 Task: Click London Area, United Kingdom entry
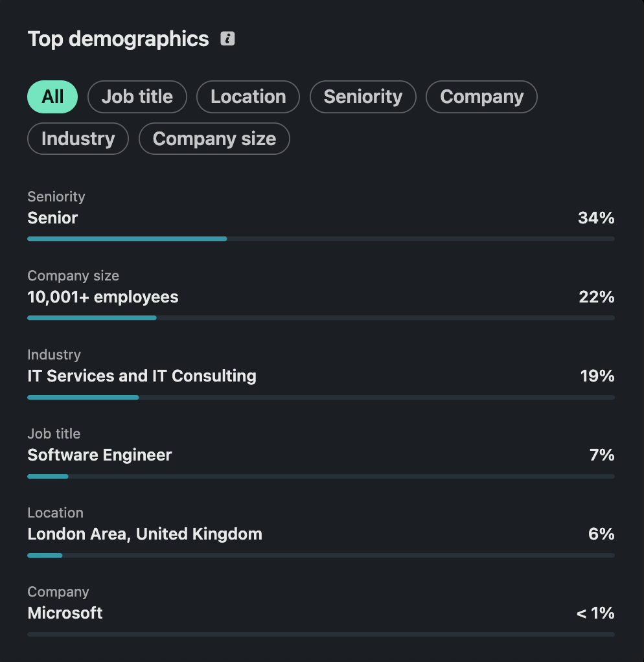pyautogui.click(x=145, y=534)
